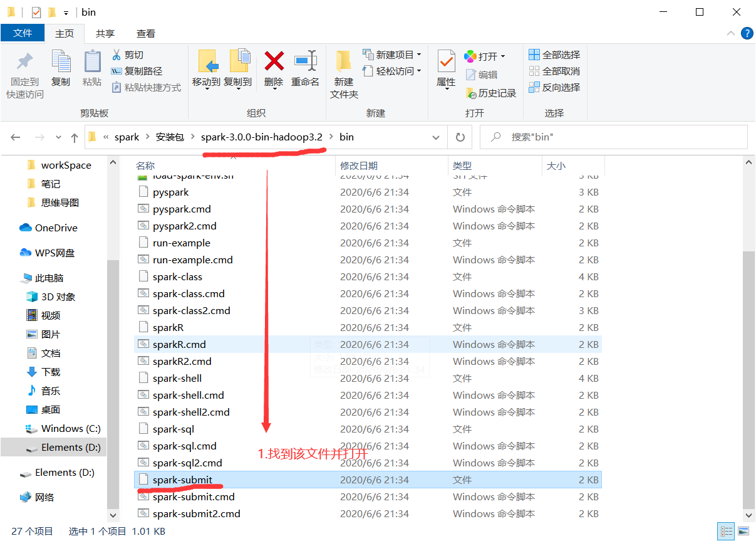Collapse the ribbon with the caret
Viewport: 756px width, 541px height.
pyautogui.click(x=731, y=33)
